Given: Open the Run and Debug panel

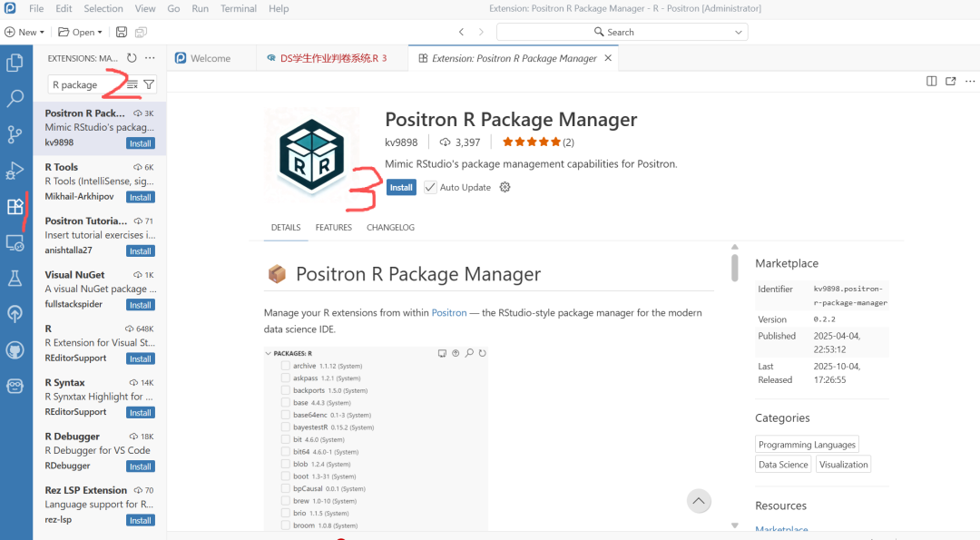Looking at the screenshot, I should coord(15,170).
